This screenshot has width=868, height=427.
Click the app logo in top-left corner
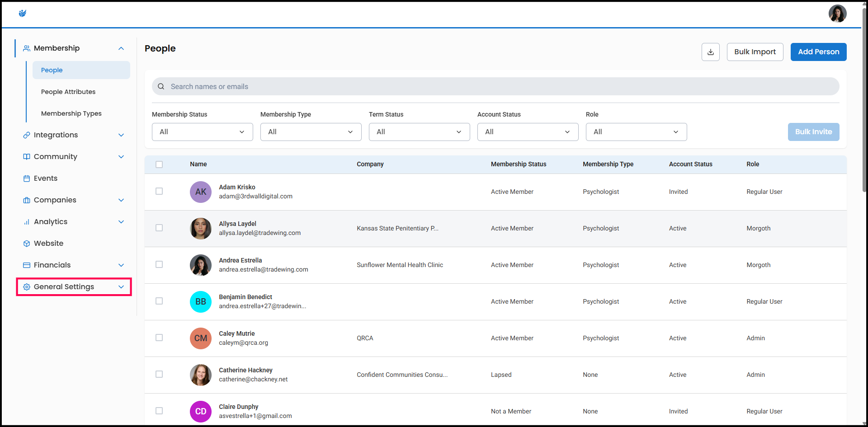23,14
